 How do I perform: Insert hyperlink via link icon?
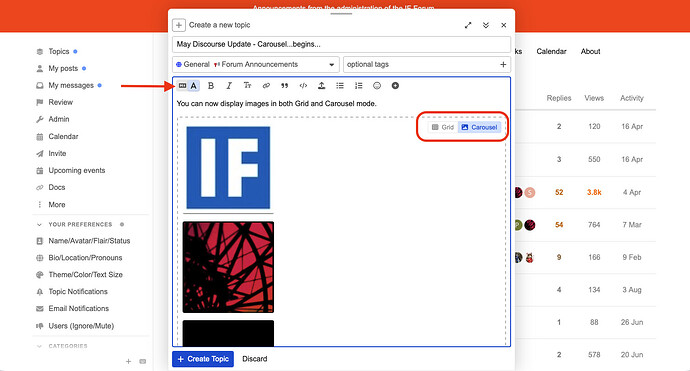pyautogui.click(x=266, y=86)
